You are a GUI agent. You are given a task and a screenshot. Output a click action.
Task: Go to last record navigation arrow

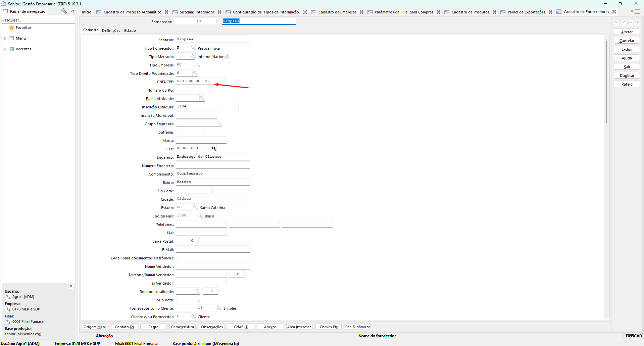tap(637, 23)
